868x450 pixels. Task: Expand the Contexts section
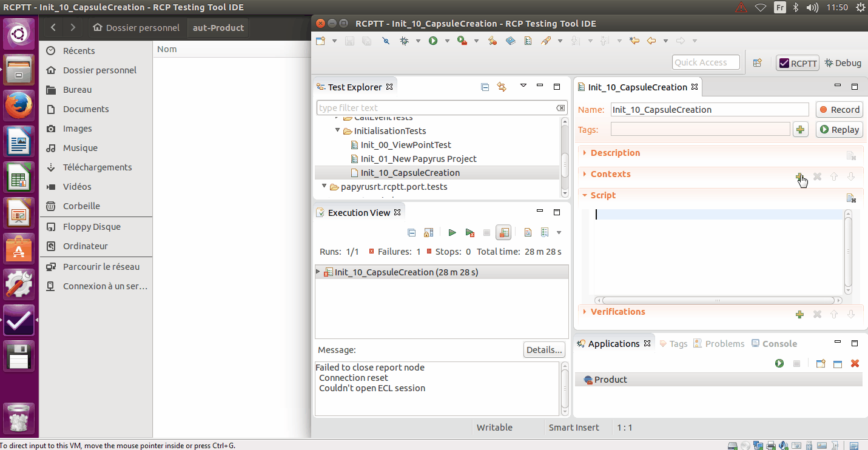[x=584, y=174]
